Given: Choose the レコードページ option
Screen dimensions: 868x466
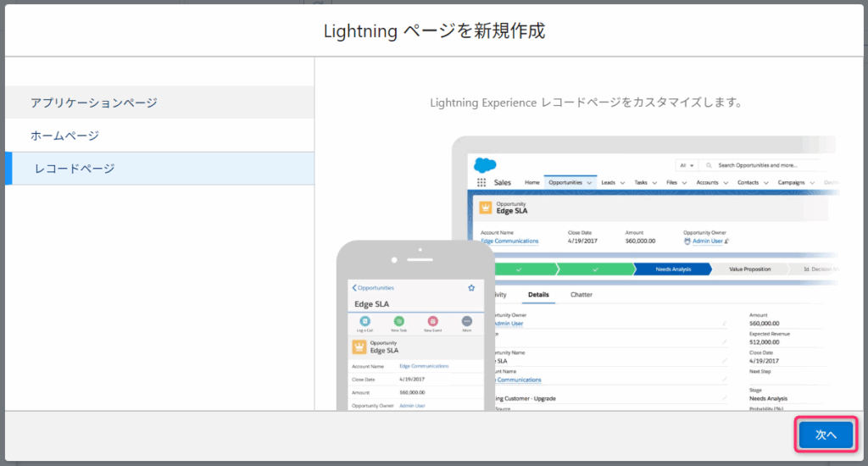Looking at the screenshot, I should tap(75, 169).
